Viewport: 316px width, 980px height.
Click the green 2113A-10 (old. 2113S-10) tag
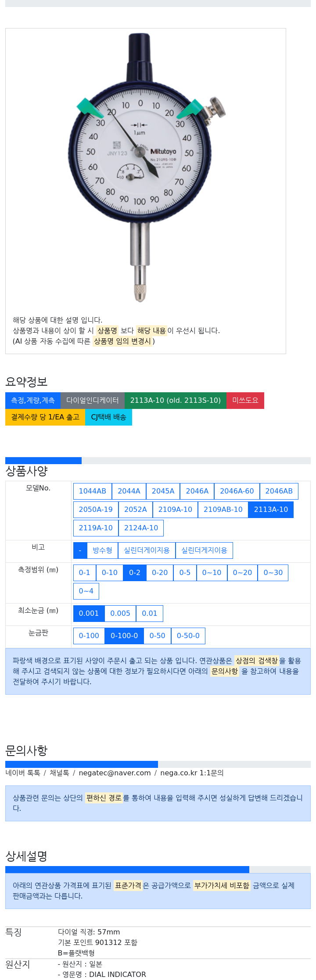point(176,401)
